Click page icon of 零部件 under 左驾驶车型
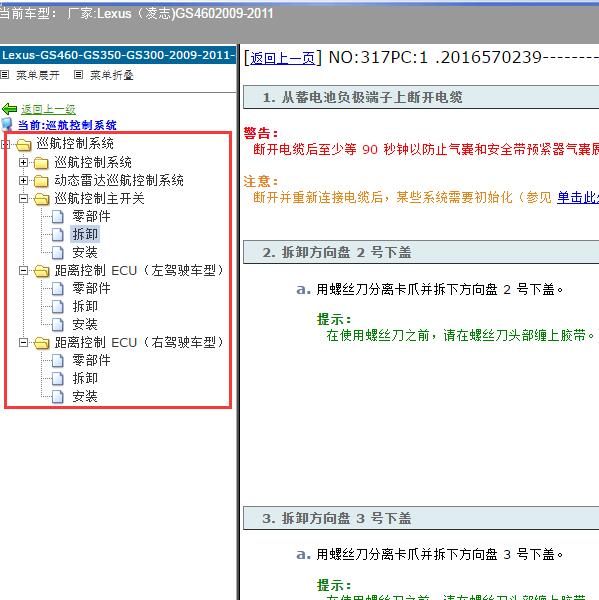 pos(58,289)
